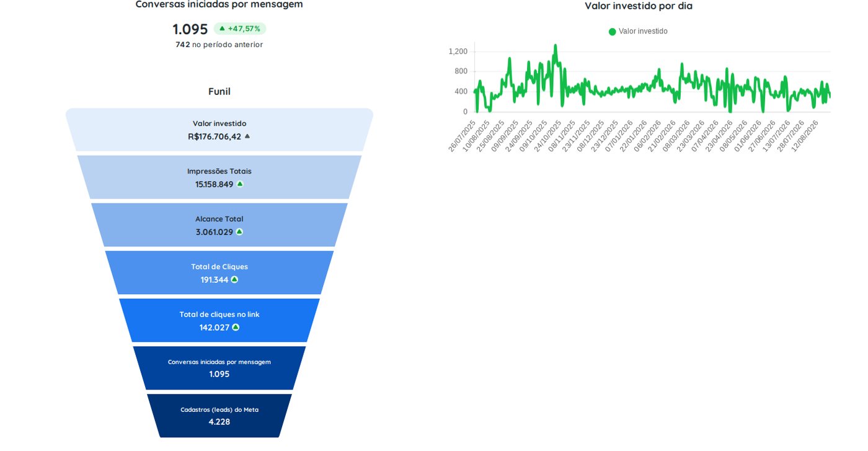This screenshot has height=451, width=868.
Task: Click the '742 no período anterior' text
Action: [219, 45]
